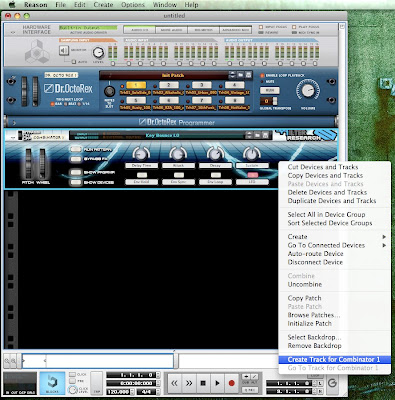395x400 pixels.
Task: Toggle Run Pattern button on Combinator
Action: 76,149
